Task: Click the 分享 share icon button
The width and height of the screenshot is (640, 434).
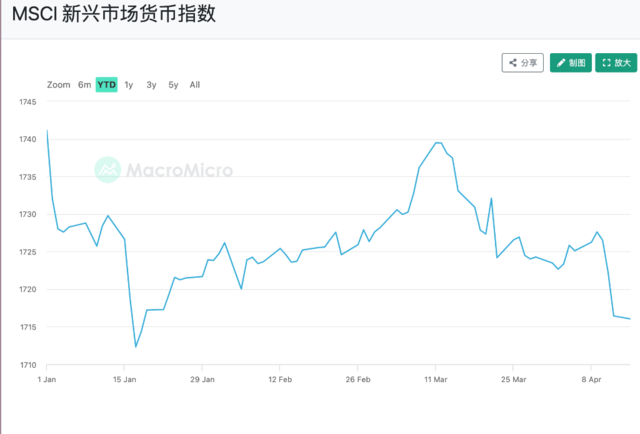Action: coord(523,62)
